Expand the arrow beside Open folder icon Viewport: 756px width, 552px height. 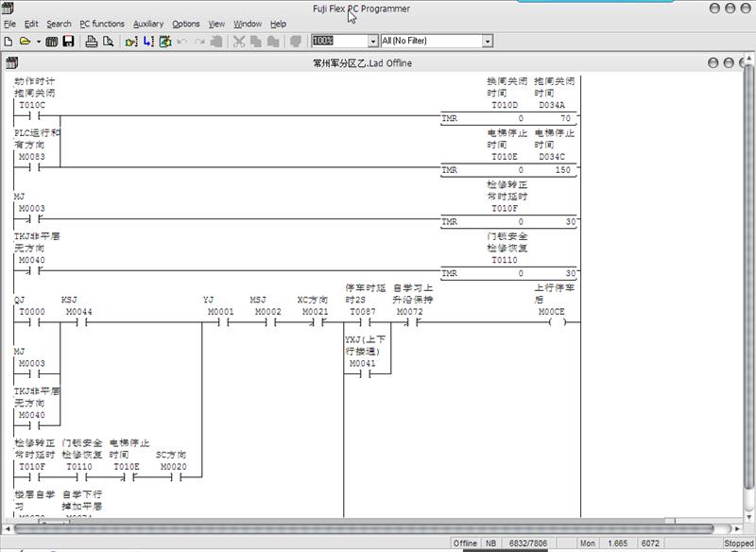coord(38,42)
